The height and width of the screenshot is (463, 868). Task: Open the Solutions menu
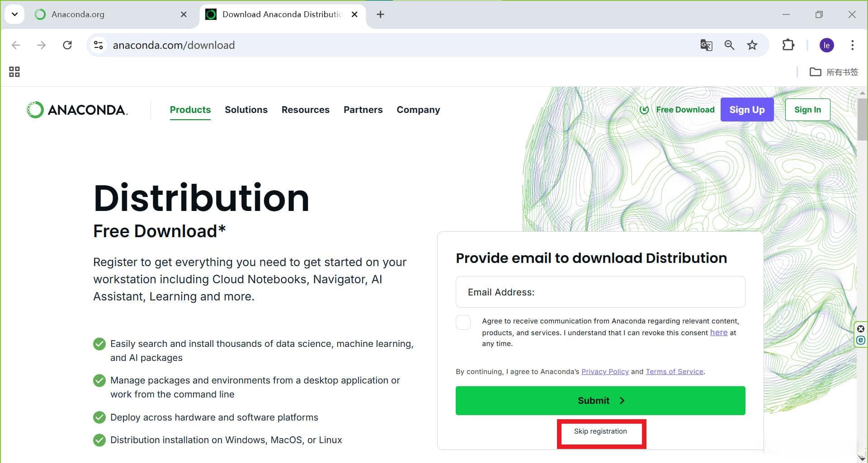(246, 110)
